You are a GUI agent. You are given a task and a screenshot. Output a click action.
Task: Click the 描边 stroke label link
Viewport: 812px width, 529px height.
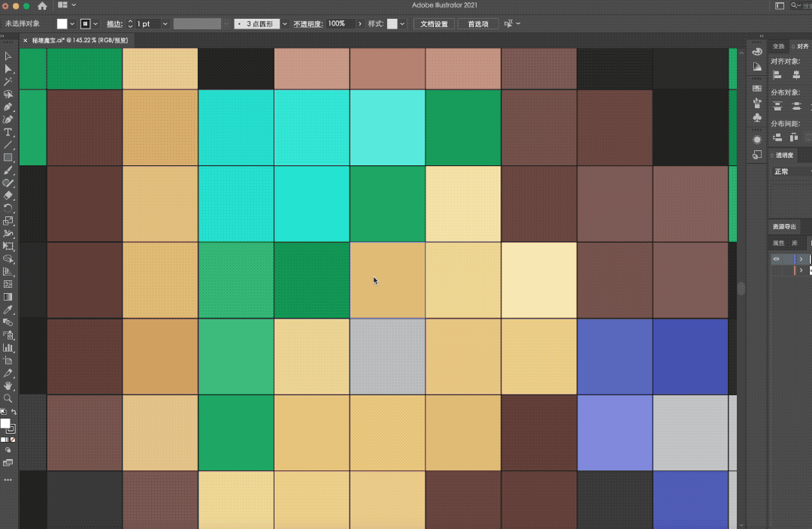(x=115, y=24)
